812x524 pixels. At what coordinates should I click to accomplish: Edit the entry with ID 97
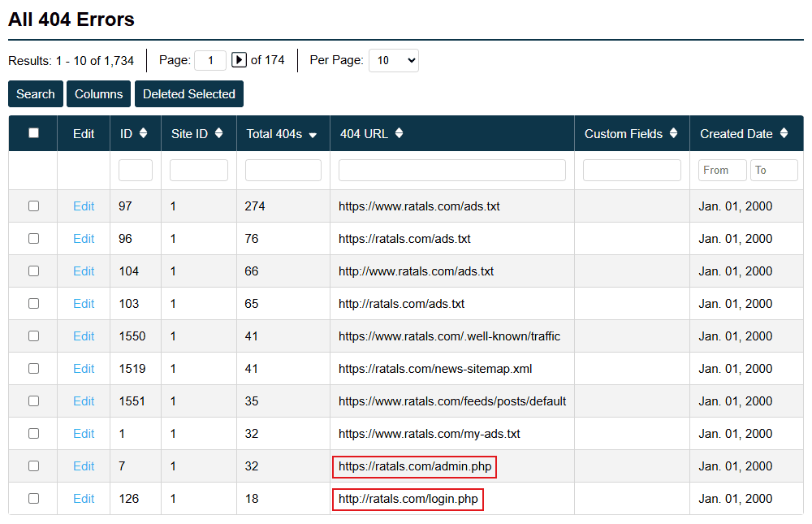tap(84, 206)
